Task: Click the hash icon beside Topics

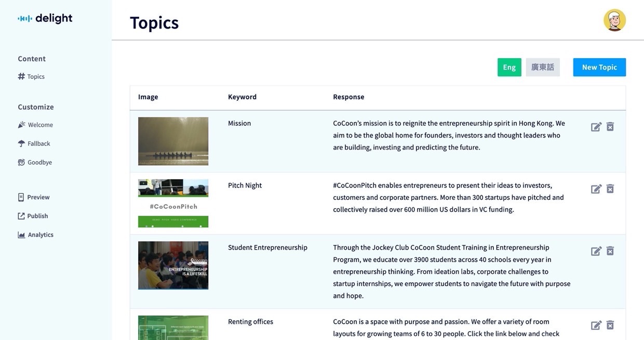Action: (x=21, y=76)
